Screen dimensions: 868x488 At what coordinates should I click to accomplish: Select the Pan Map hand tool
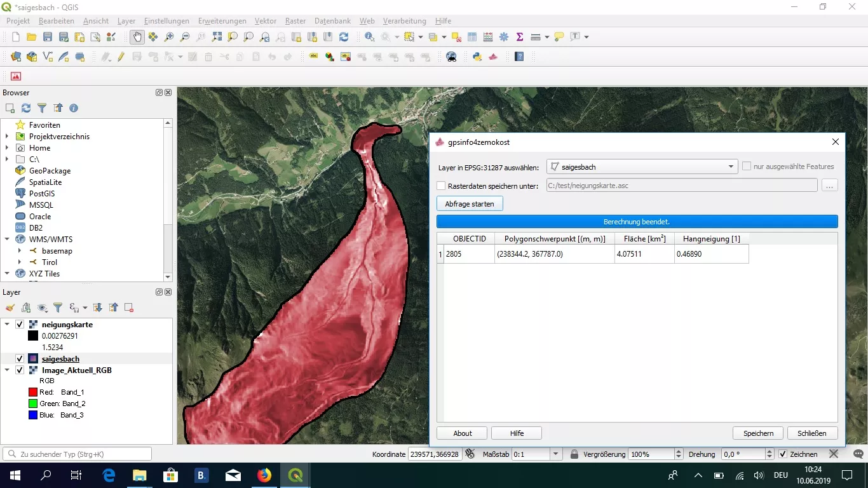tap(137, 37)
